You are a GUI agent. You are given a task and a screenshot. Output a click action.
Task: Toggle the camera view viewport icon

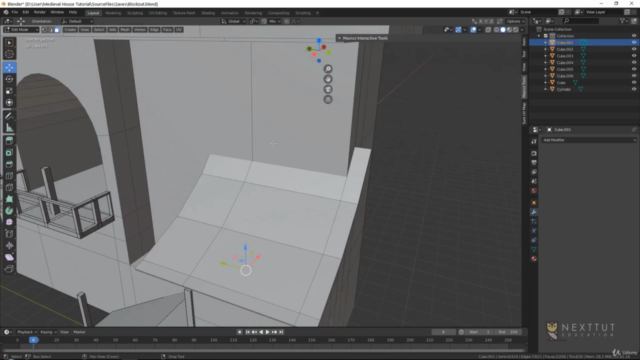[328, 89]
